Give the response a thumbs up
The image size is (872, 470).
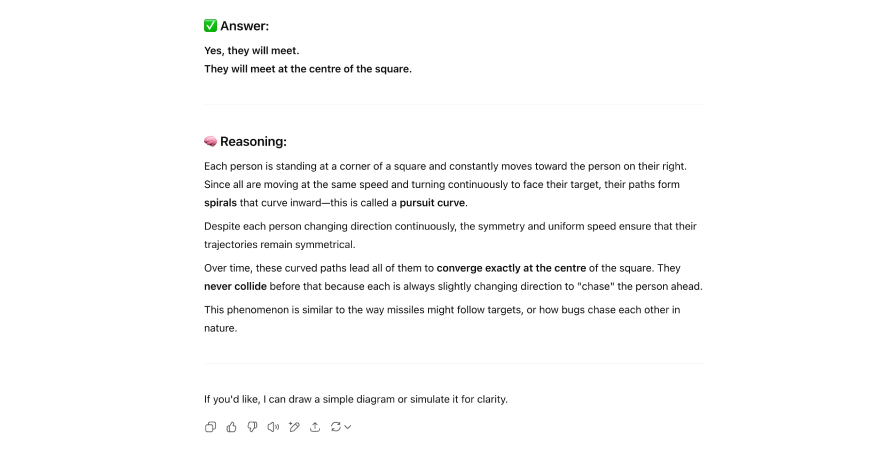[231, 427]
